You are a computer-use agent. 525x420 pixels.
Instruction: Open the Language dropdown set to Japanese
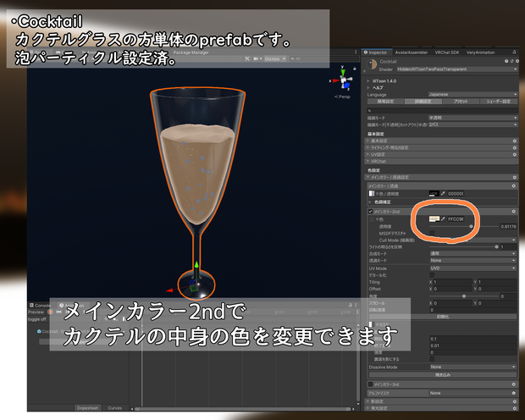472,95
